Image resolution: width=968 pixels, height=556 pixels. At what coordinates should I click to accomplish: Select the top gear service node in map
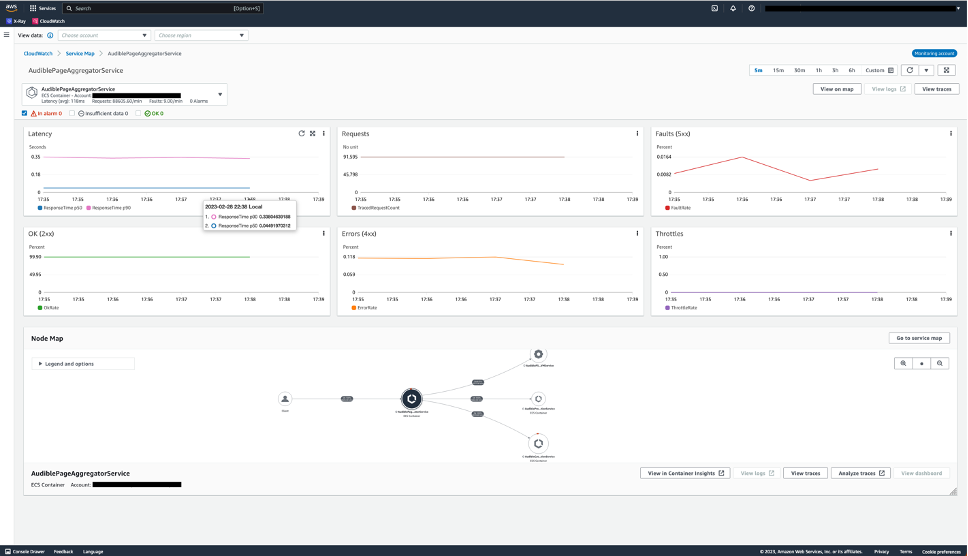point(538,354)
